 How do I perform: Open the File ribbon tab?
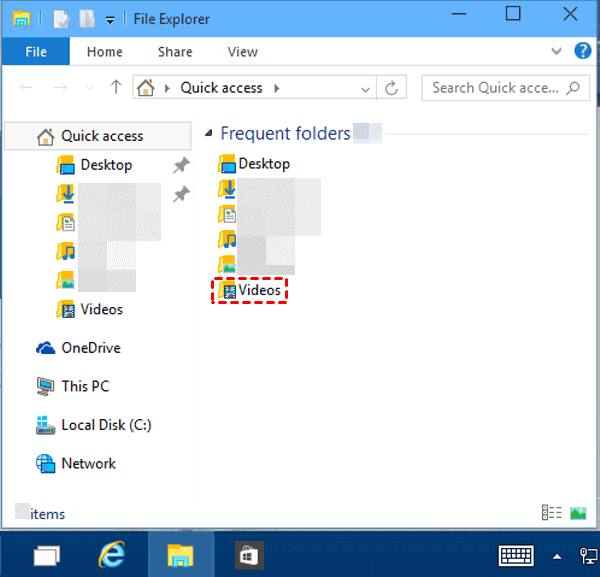36,52
